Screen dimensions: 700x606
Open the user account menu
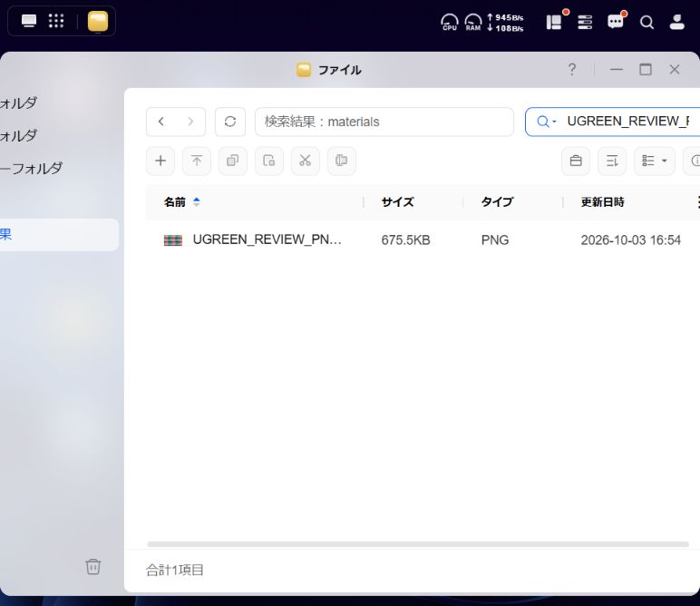point(676,22)
